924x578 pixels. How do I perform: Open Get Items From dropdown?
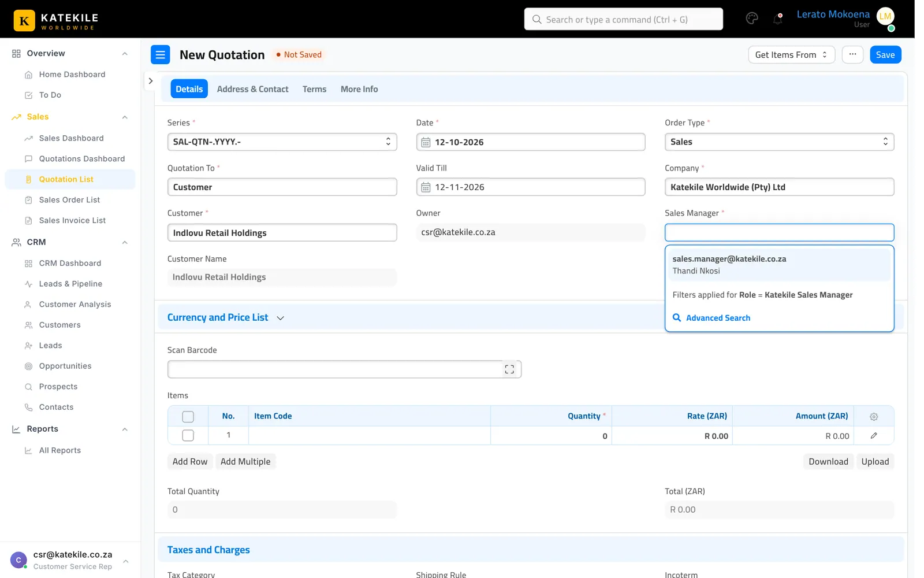pos(791,55)
